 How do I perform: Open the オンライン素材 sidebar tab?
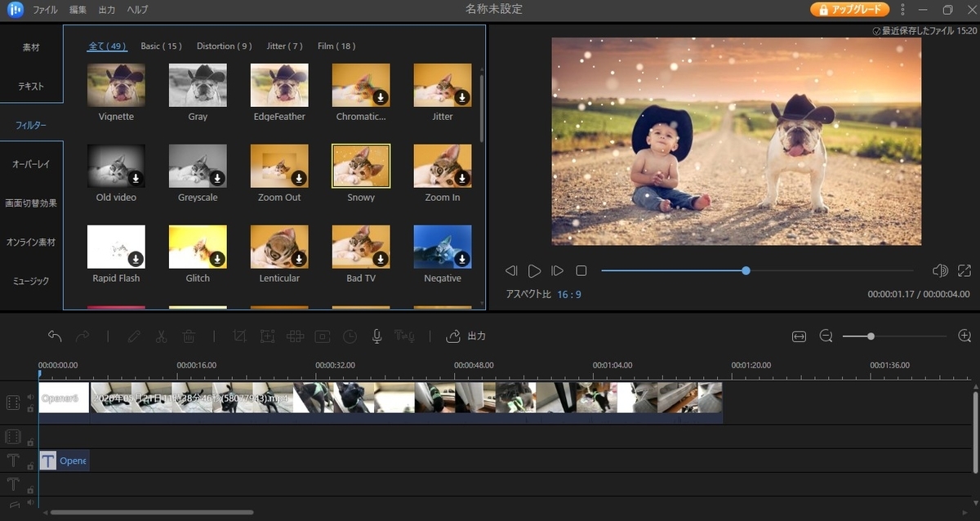[31, 243]
